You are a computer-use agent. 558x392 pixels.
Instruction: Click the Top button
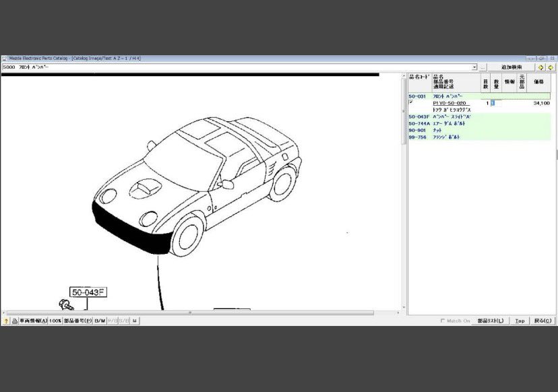[520, 321]
